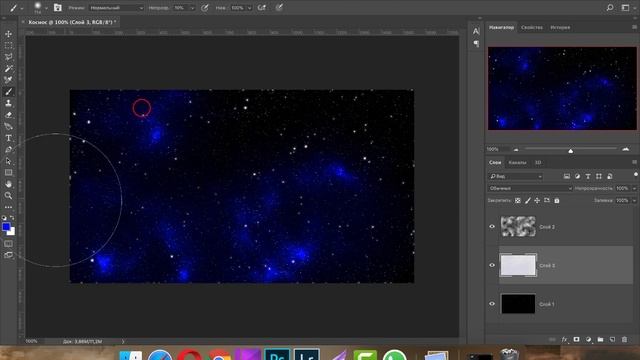
Task: Toggle lock image pixels brush icon
Action: tap(527, 200)
